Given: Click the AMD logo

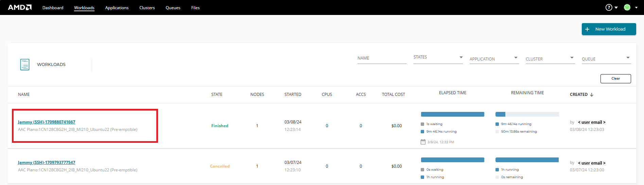Looking at the screenshot, I should pos(20,7).
